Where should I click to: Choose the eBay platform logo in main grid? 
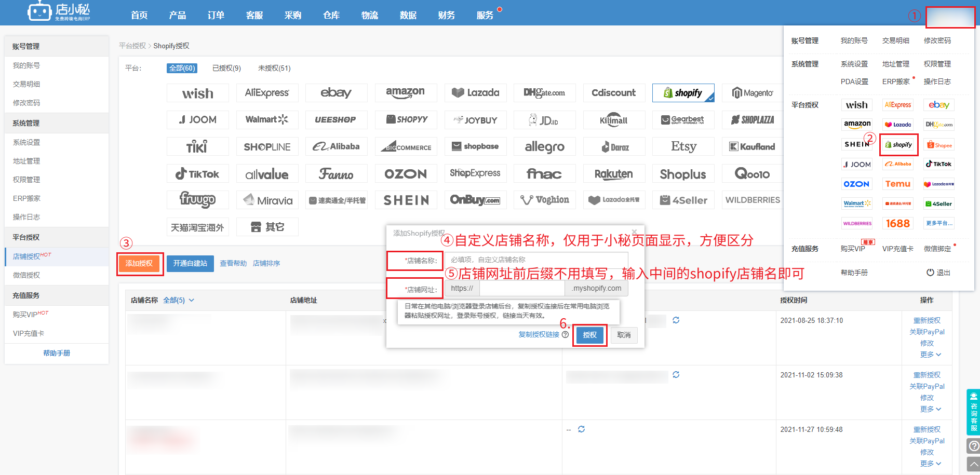coord(336,93)
